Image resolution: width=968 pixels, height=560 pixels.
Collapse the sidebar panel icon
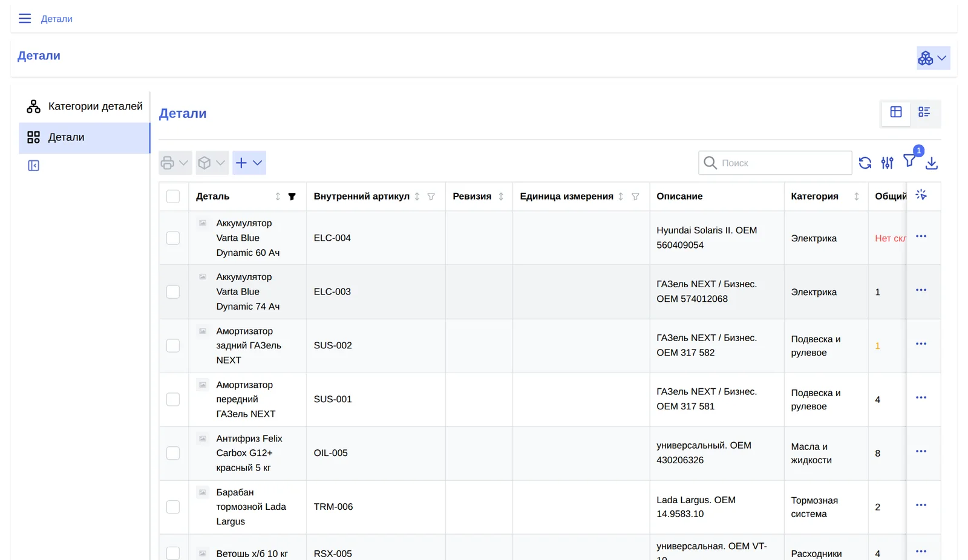click(34, 166)
